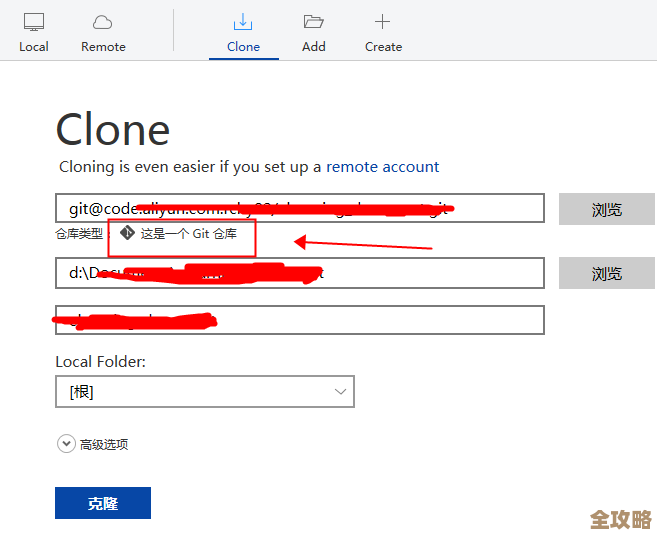Click the destination path field starting d:\
This screenshot has height=538, width=657.
pos(300,273)
